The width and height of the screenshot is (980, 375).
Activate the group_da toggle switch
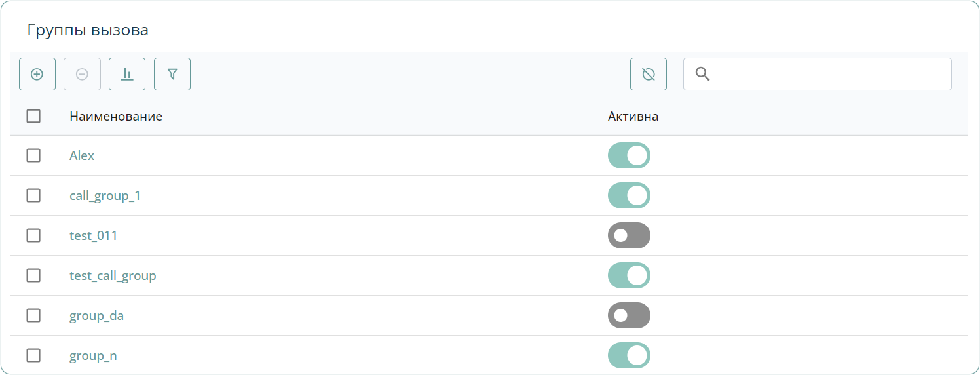pyautogui.click(x=629, y=315)
